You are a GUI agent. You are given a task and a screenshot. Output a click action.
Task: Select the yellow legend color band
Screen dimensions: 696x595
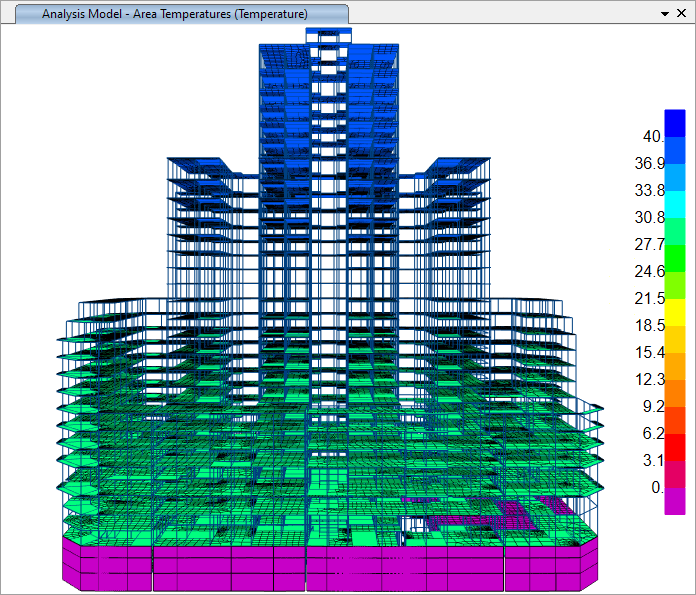click(x=675, y=312)
